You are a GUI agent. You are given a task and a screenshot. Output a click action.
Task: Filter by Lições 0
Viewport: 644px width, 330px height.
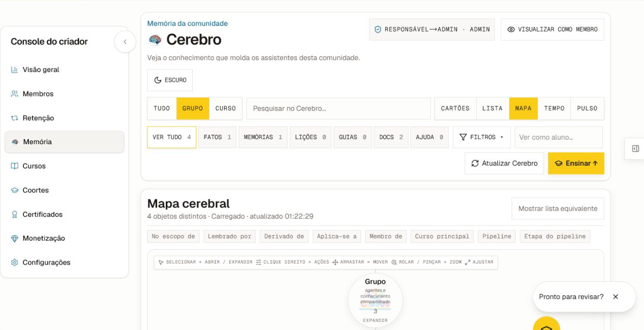[x=310, y=138]
